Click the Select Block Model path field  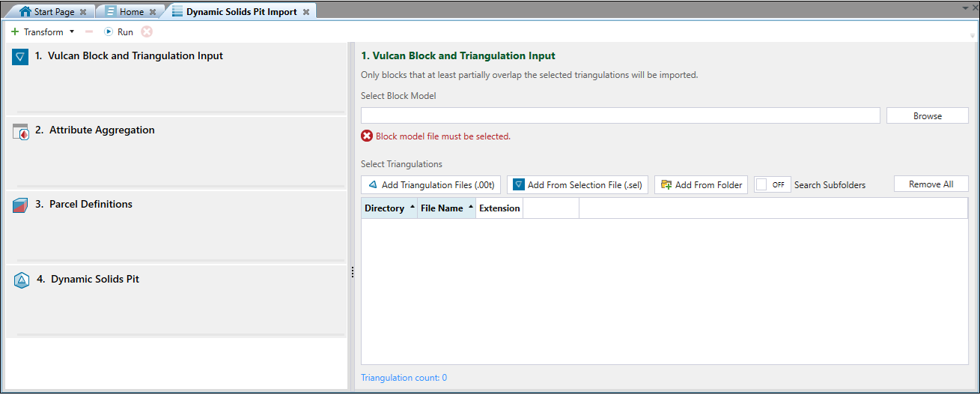pos(620,115)
